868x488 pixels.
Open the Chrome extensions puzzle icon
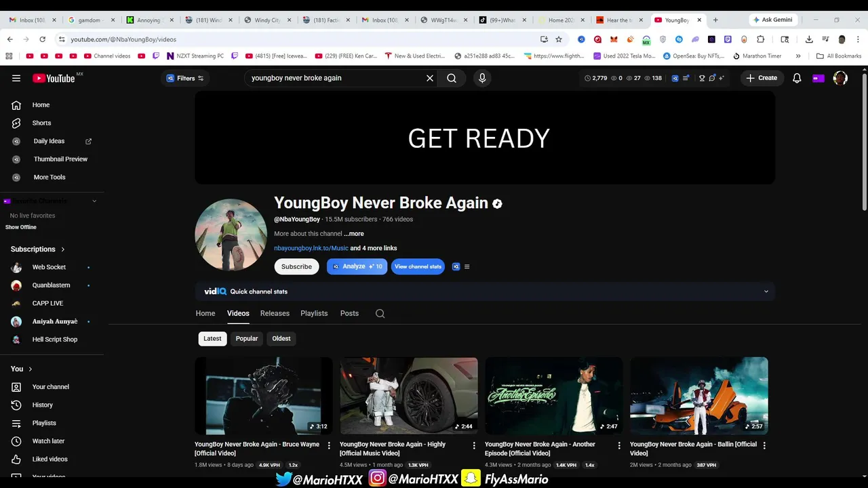pos(760,39)
